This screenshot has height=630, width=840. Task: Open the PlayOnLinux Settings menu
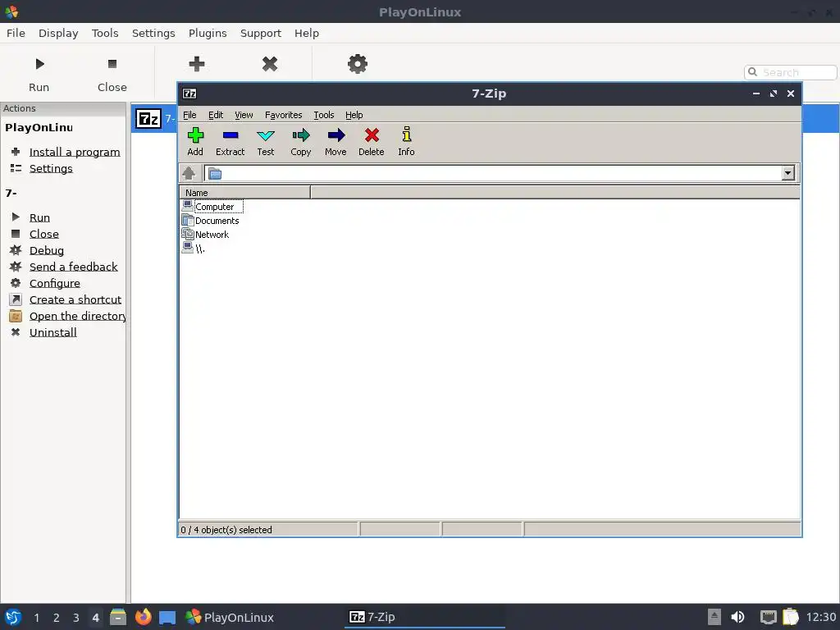click(153, 33)
